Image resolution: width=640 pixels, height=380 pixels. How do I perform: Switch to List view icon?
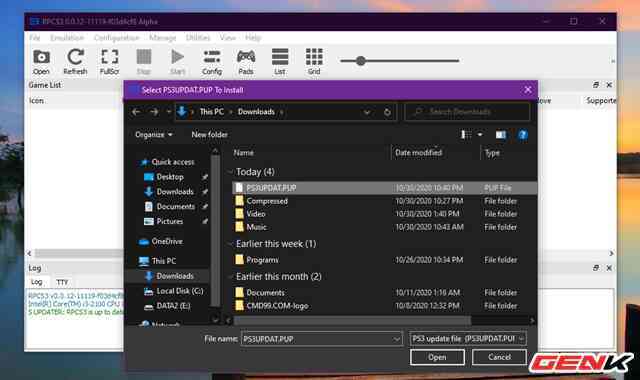(x=280, y=62)
